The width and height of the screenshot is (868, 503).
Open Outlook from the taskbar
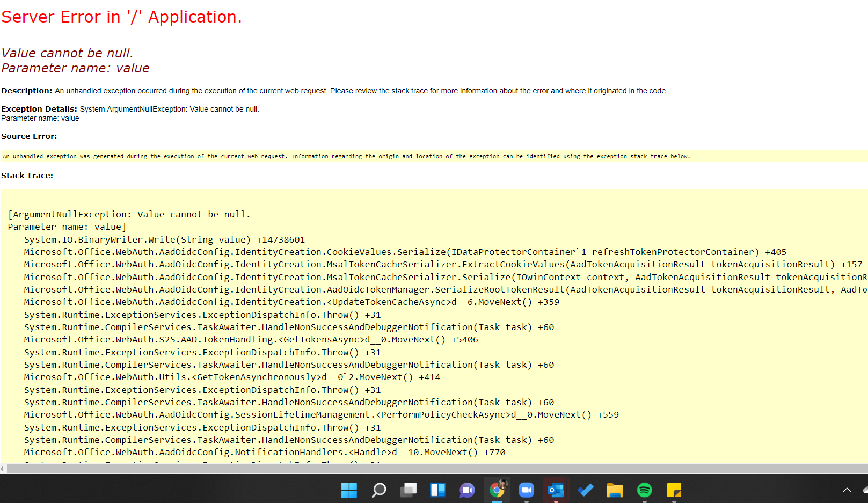click(x=556, y=490)
